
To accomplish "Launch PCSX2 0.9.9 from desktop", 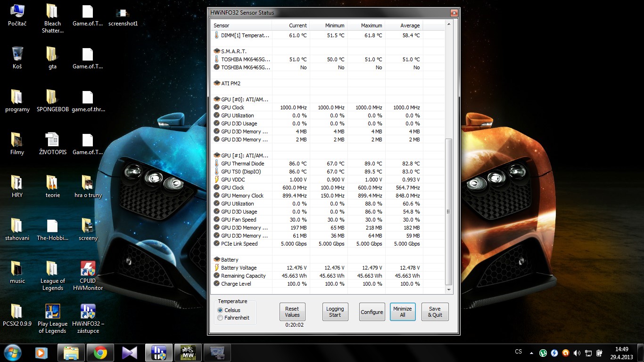I will [x=17, y=316].
